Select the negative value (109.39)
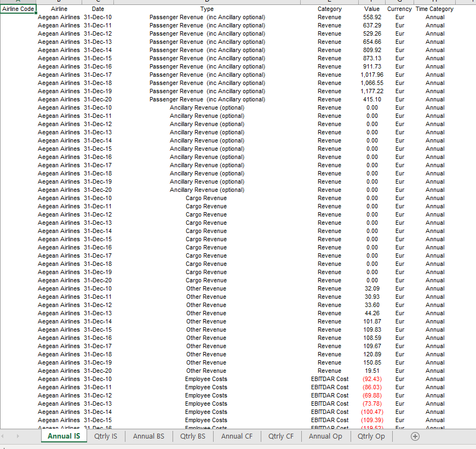The image size is (476, 449). (x=372, y=420)
